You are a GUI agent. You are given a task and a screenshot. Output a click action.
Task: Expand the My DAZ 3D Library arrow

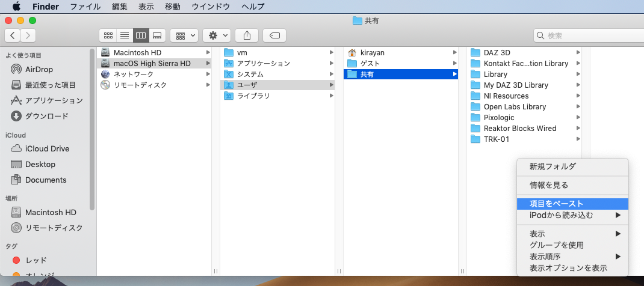click(x=578, y=85)
